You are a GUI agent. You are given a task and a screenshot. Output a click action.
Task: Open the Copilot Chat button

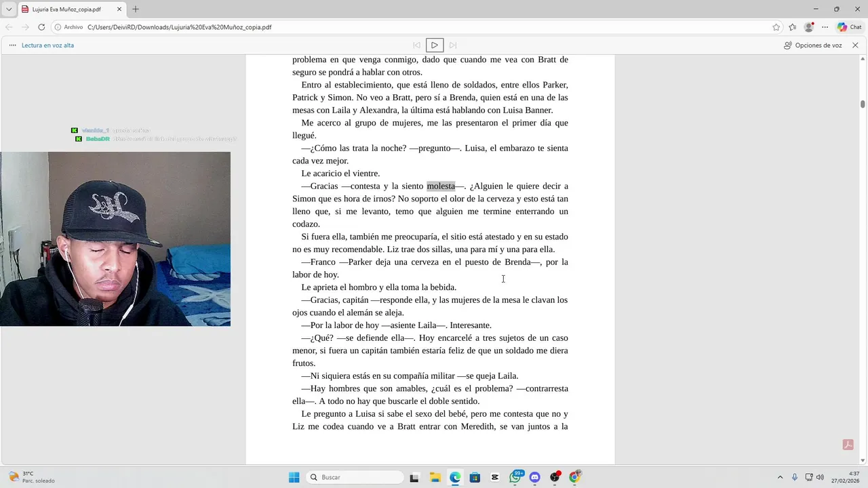849,27
